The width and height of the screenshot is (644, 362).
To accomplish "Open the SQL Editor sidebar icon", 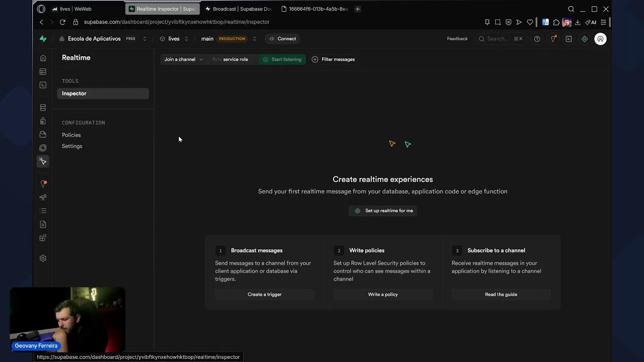I will point(43,85).
